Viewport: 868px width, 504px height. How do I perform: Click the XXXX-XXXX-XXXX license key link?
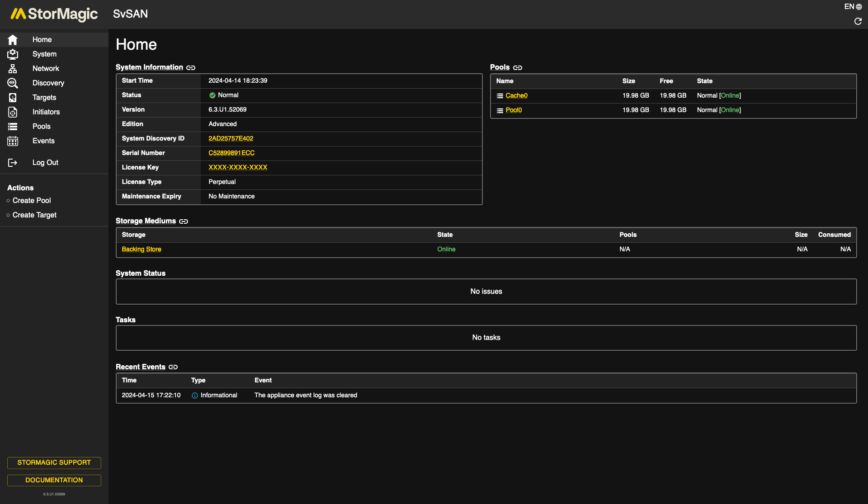click(x=238, y=168)
